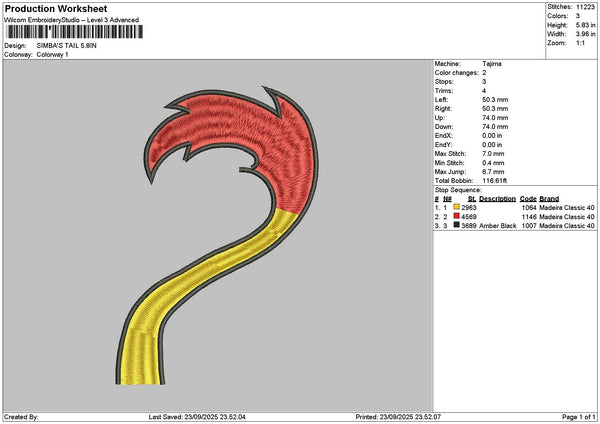The height and width of the screenshot is (424, 600).
Task: Click the Width value '3.96 in'
Action: [585, 34]
